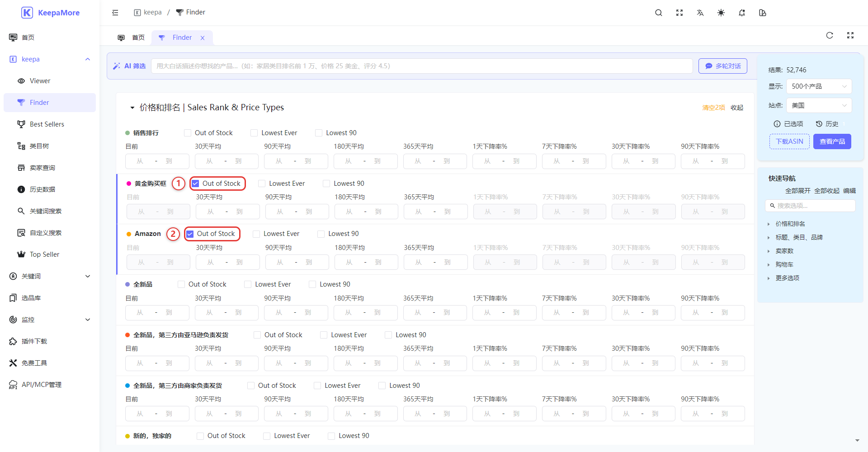Click the 查看产品 button
Image resolution: width=868 pixels, height=452 pixels.
click(x=832, y=141)
